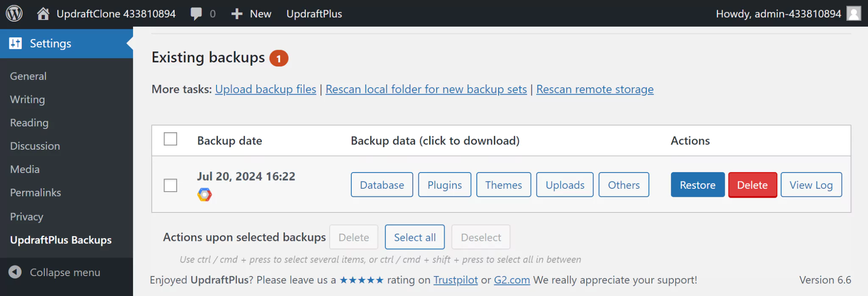Check the Jul 20, 2024 backup checkbox

pos(170,185)
